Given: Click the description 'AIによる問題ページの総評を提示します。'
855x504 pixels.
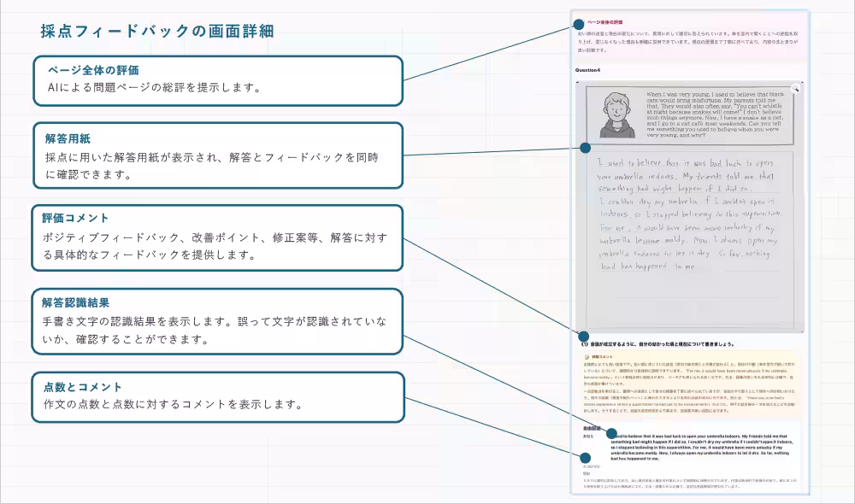Looking at the screenshot, I should tap(155, 87).
